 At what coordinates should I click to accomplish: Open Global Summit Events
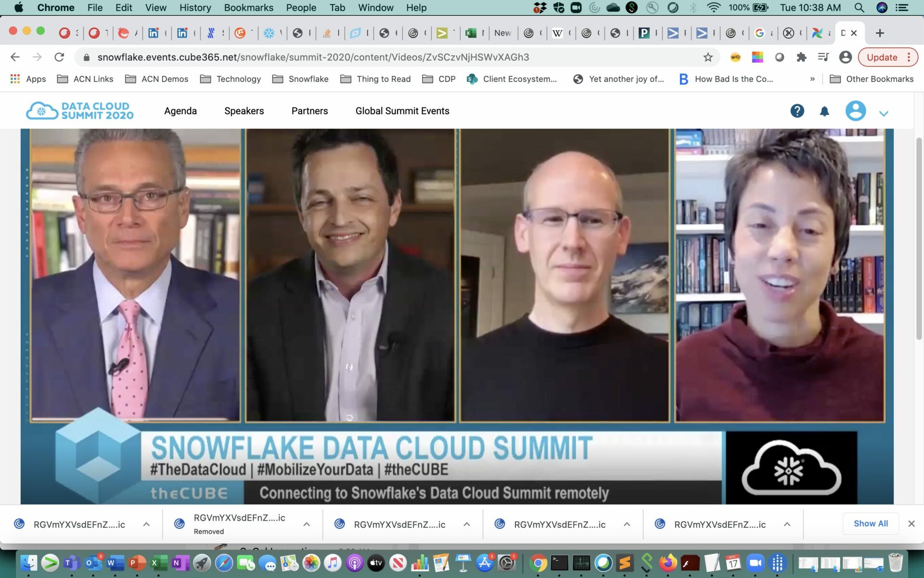tap(402, 111)
